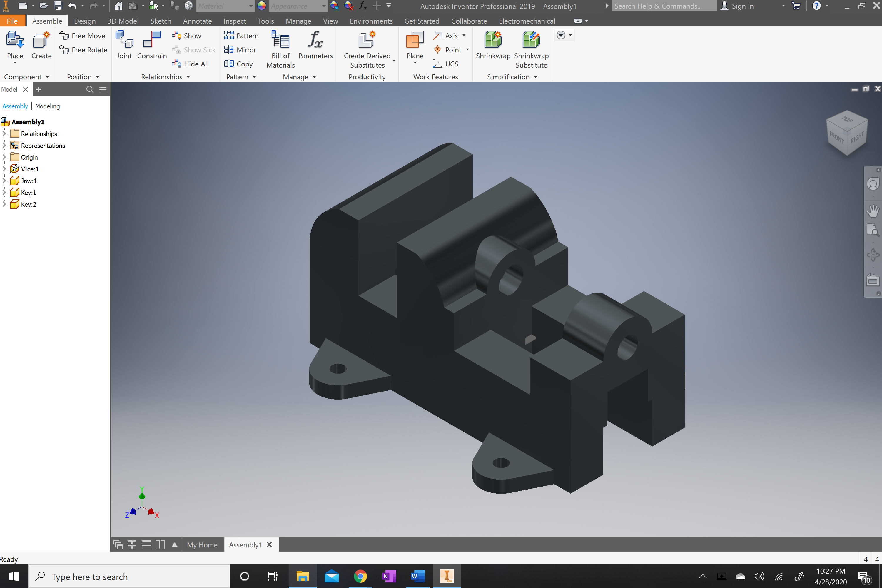The image size is (882, 588).
Task: Select the Free Move tool
Action: [83, 36]
